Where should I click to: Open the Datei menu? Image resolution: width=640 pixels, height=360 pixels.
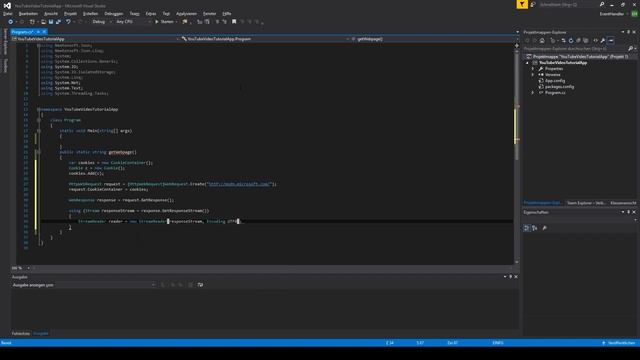pyautogui.click(x=7, y=13)
